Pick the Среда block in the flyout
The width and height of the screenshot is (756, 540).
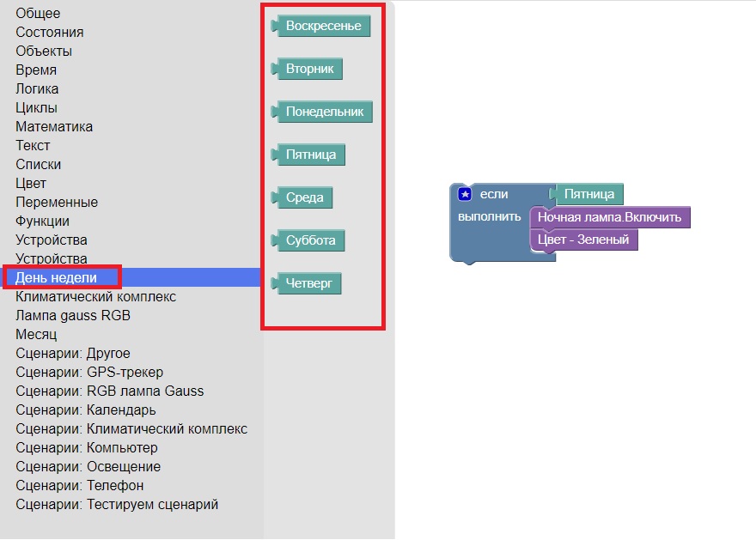[302, 197]
